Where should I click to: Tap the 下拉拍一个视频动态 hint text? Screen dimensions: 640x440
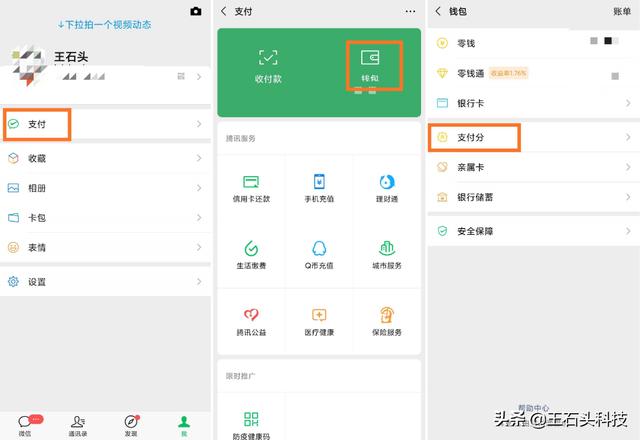click(104, 25)
